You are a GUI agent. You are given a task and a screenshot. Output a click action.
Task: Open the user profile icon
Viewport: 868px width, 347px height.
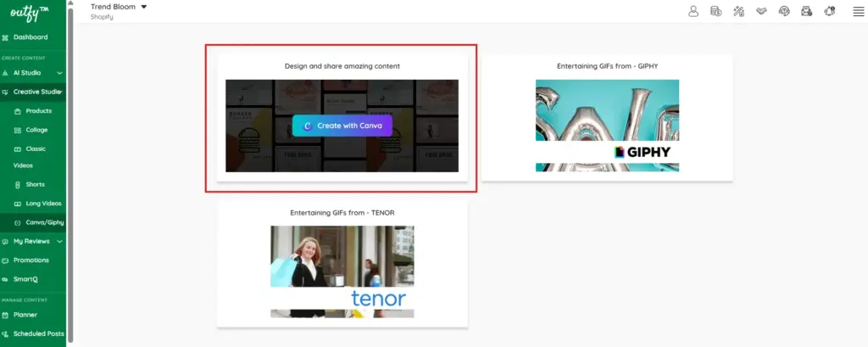click(693, 11)
